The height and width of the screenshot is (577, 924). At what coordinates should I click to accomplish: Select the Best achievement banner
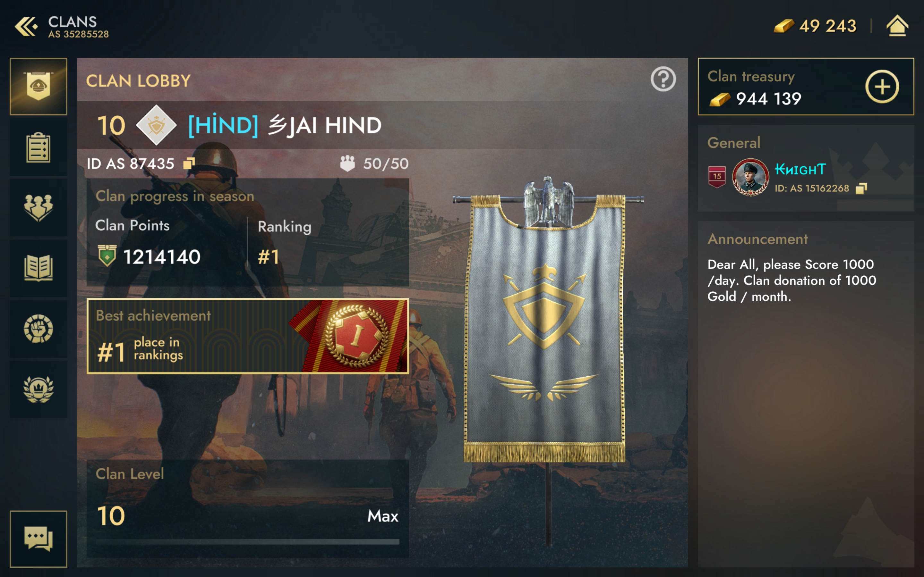point(248,336)
